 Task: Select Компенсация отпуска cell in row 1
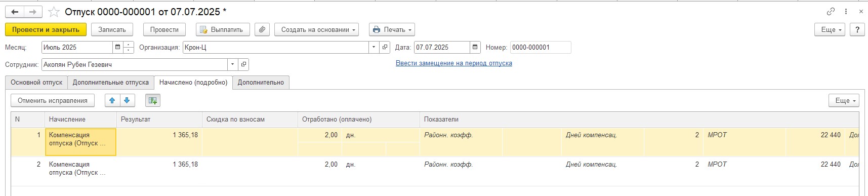click(81, 142)
